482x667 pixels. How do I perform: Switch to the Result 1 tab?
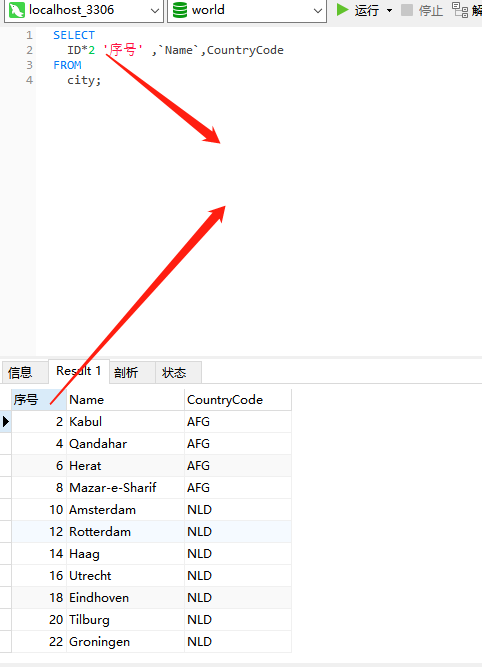[79, 371]
